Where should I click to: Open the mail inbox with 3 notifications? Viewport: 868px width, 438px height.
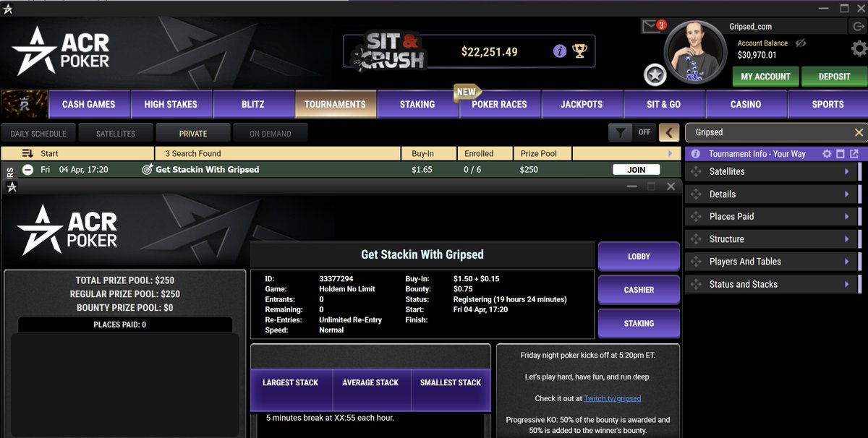pos(651,27)
